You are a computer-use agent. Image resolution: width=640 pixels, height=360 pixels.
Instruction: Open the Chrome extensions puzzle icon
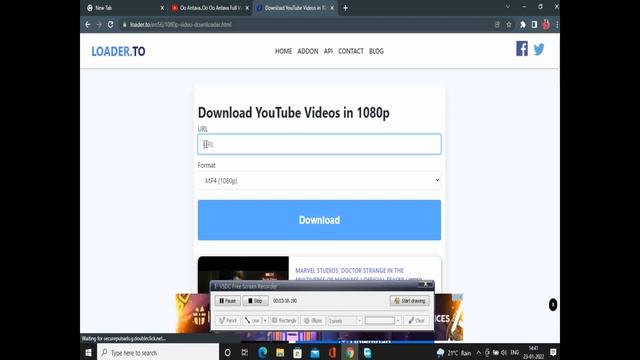pyautogui.click(x=522, y=24)
